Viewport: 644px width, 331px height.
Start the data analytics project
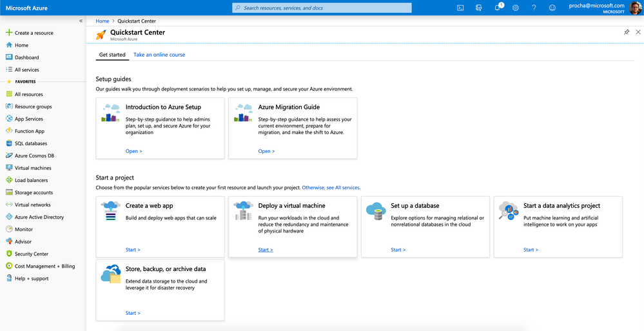pos(531,250)
